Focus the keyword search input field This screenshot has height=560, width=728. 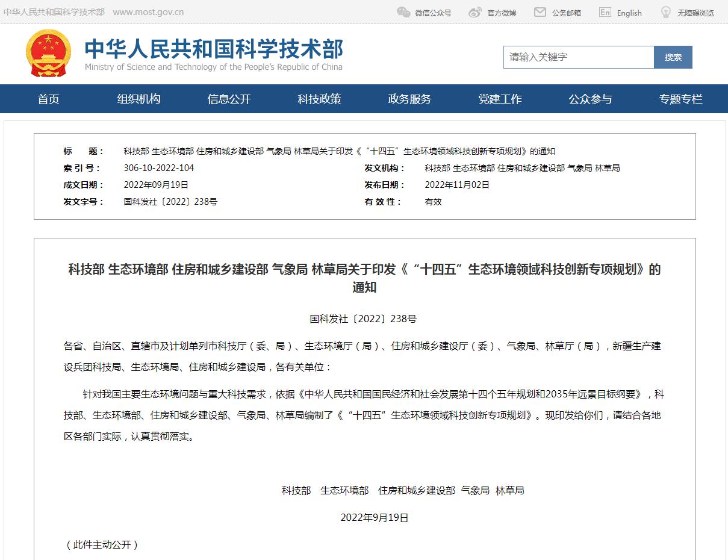pos(578,57)
